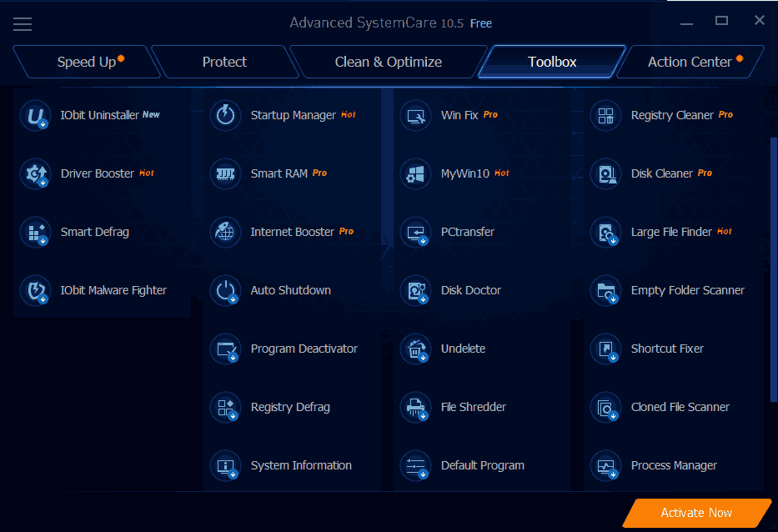
Task: Launch PCtransfer via its icon
Action: click(416, 233)
